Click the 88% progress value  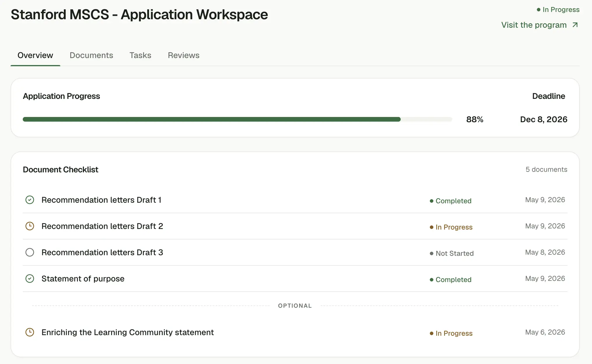click(x=475, y=119)
